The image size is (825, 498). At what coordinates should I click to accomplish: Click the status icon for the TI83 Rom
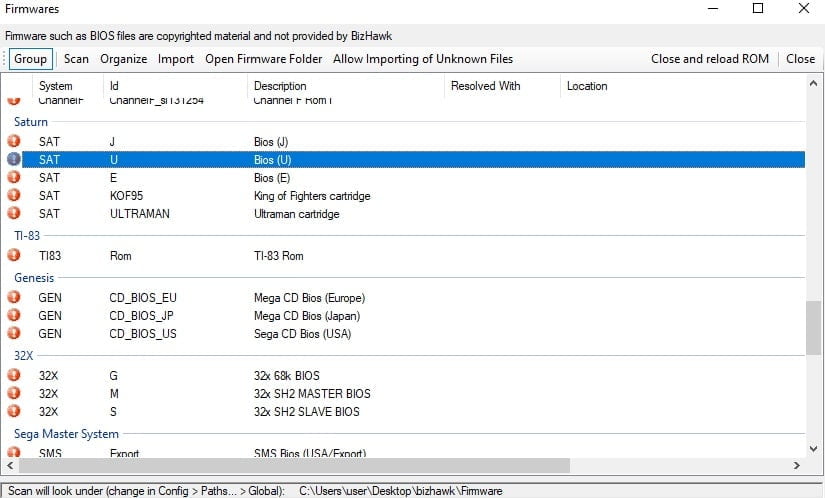[14, 255]
